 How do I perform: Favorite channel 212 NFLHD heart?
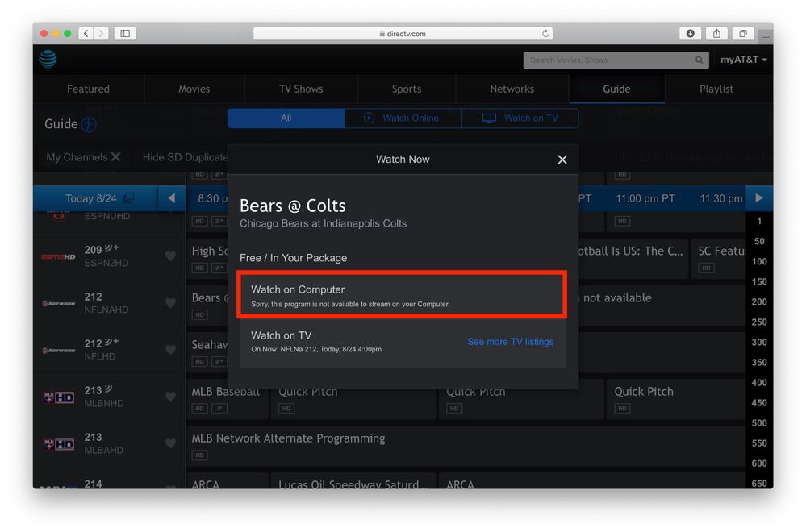point(171,350)
